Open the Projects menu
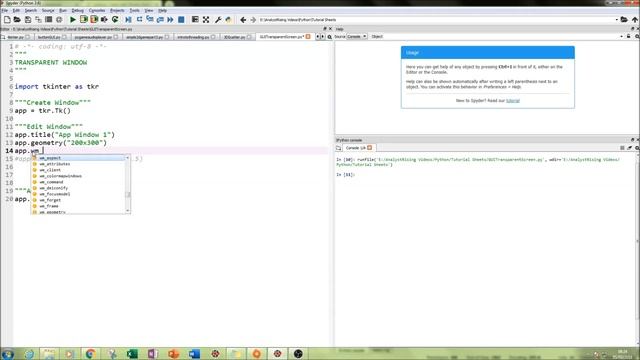 117,10
